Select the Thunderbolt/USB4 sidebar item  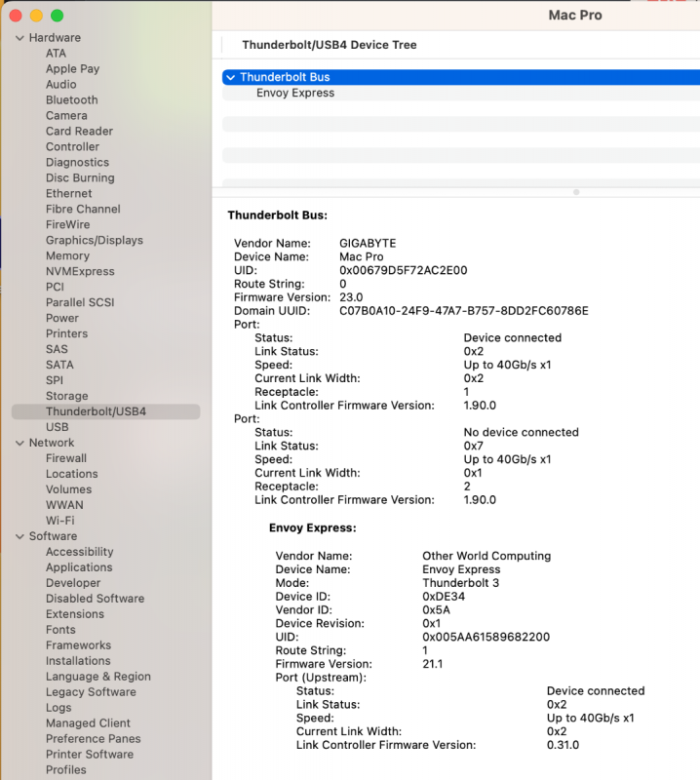tap(106, 411)
